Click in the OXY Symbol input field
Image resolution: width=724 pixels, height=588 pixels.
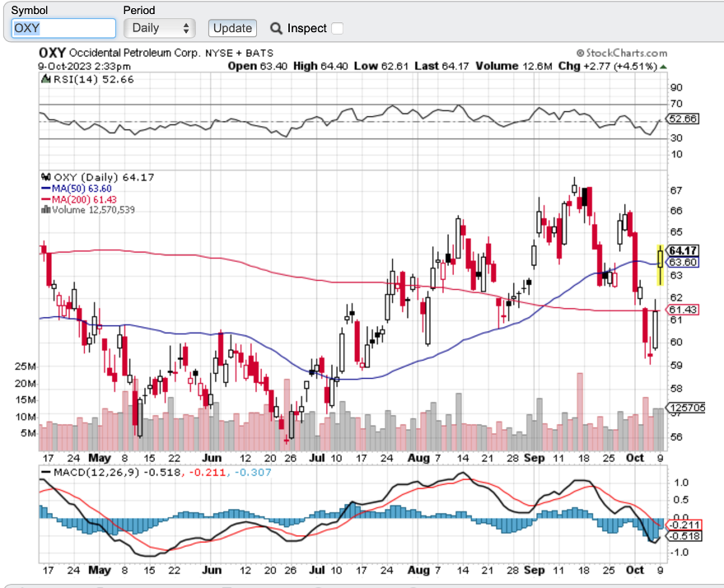point(63,28)
